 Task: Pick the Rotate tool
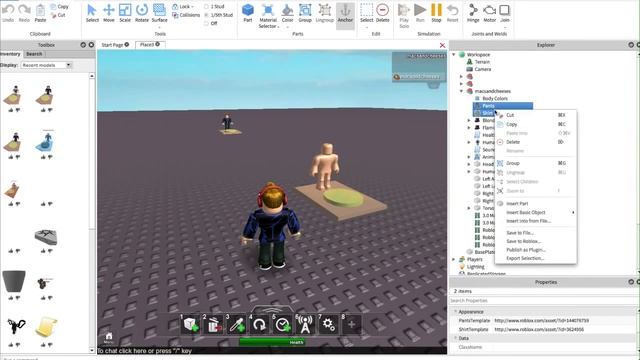(x=142, y=13)
